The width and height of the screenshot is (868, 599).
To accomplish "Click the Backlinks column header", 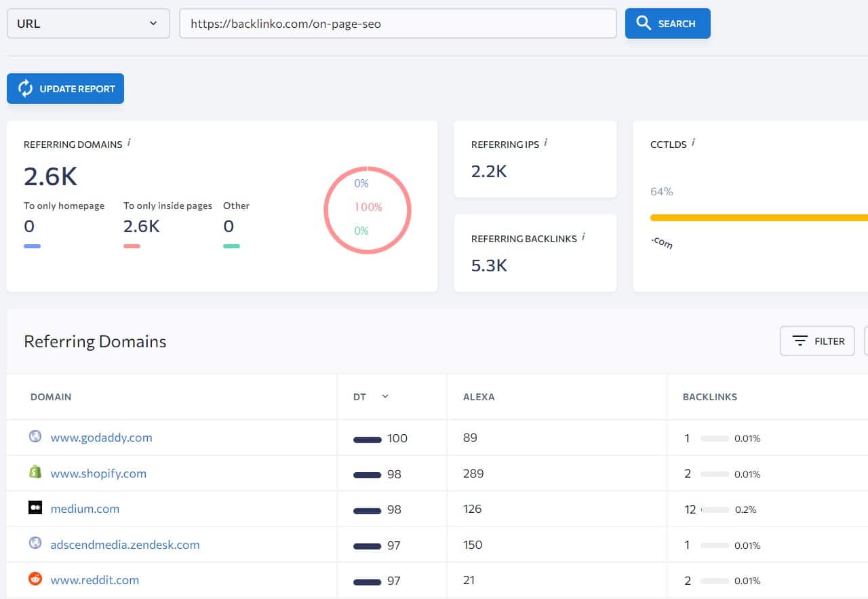I will (710, 397).
